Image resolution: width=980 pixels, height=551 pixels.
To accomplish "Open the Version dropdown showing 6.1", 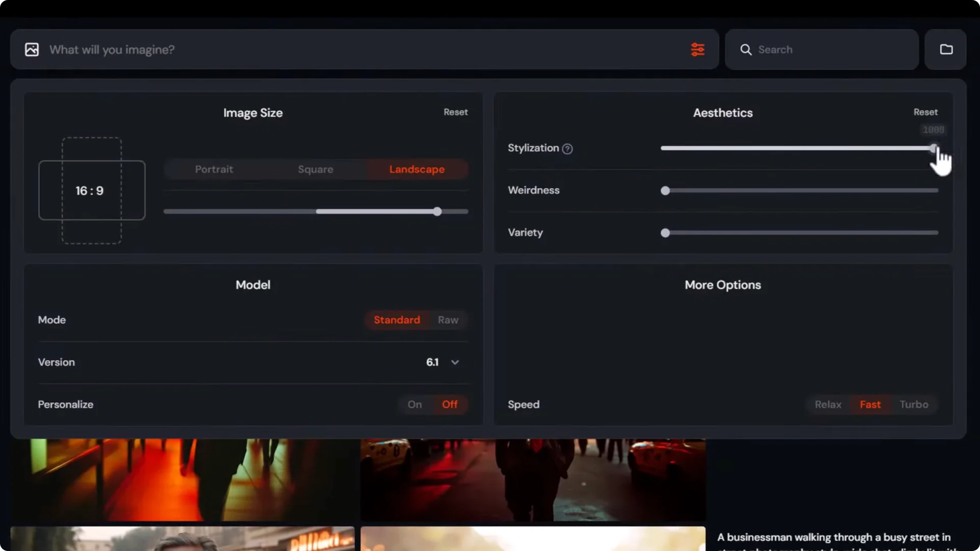I will pyautogui.click(x=443, y=362).
